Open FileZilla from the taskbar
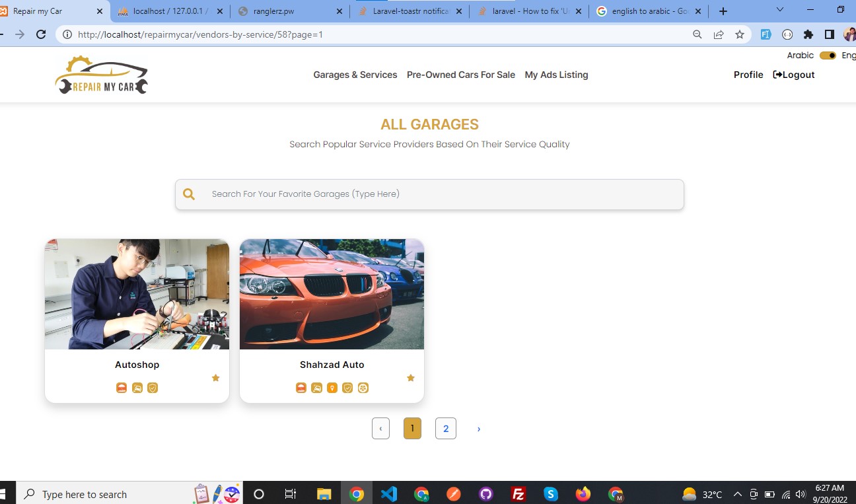 pos(518,494)
